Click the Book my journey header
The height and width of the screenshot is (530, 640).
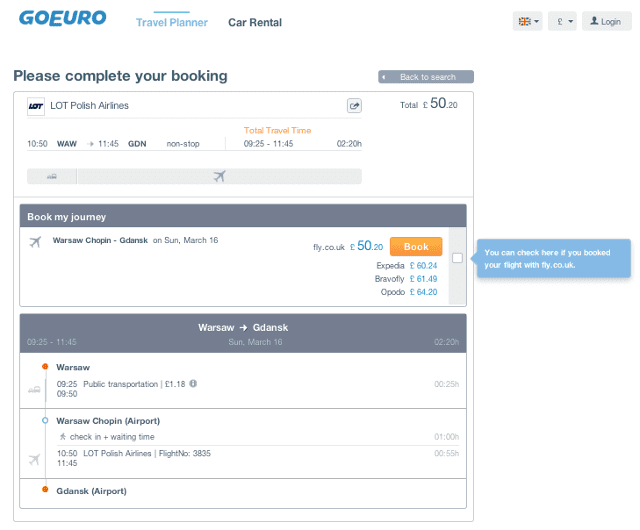(243, 216)
